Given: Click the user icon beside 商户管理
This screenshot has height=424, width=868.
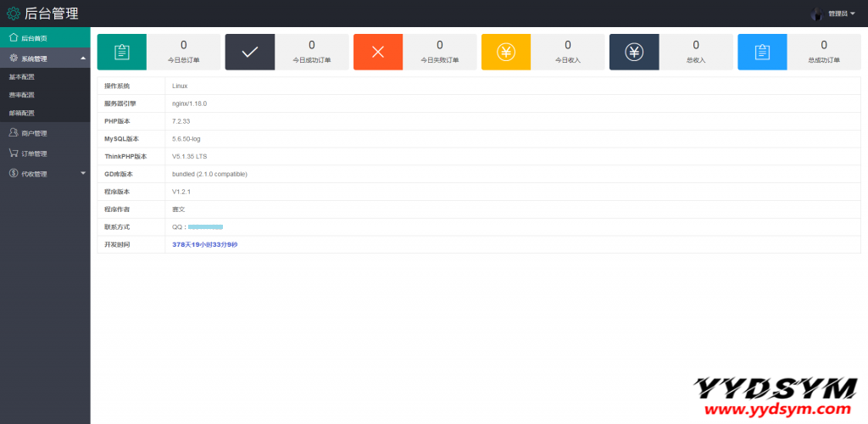Looking at the screenshot, I should pyautogui.click(x=14, y=133).
